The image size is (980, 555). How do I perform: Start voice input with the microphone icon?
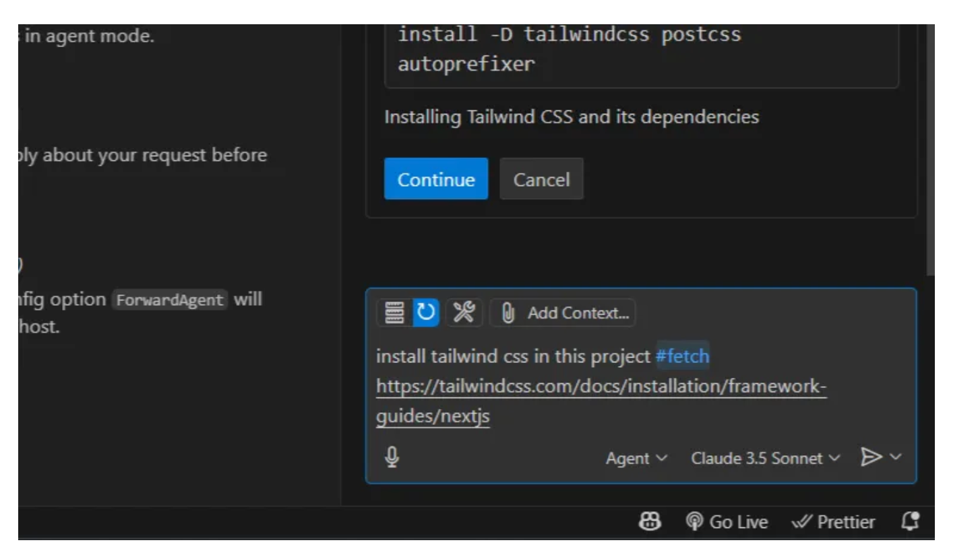coord(392,457)
